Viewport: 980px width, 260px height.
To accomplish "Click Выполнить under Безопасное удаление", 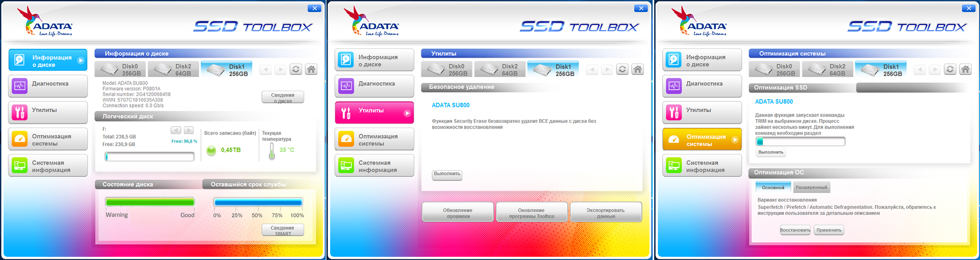I will tap(447, 174).
